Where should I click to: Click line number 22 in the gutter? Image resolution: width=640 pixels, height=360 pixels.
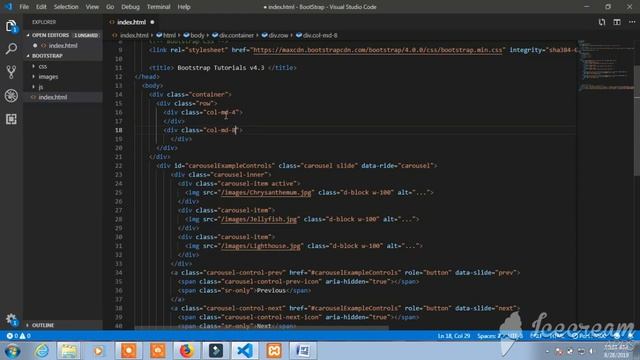(x=118, y=166)
